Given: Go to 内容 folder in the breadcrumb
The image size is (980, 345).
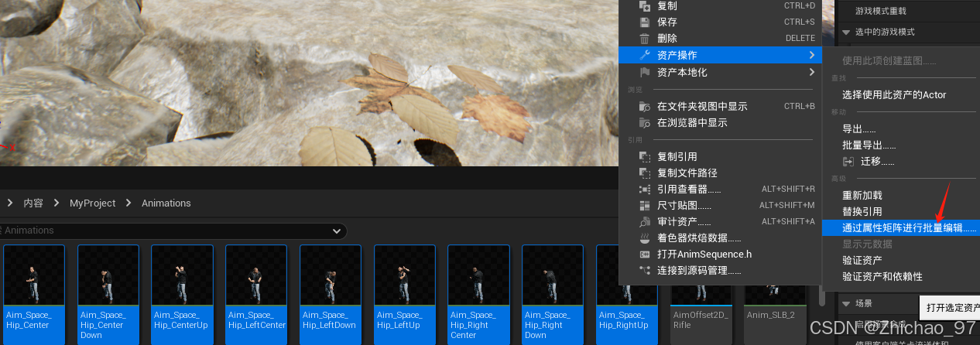Looking at the screenshot, I should click(33, 203).
